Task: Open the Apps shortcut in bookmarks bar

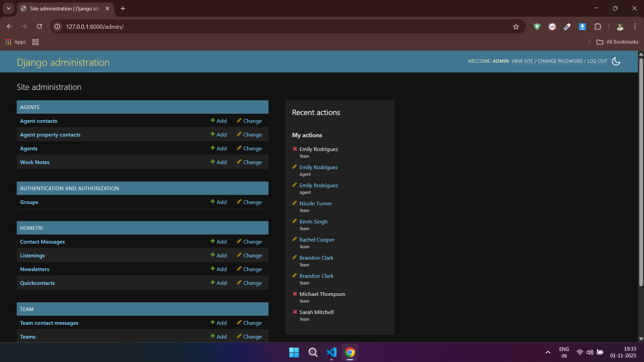Action: pyautogui.click(x=15, y=42)
